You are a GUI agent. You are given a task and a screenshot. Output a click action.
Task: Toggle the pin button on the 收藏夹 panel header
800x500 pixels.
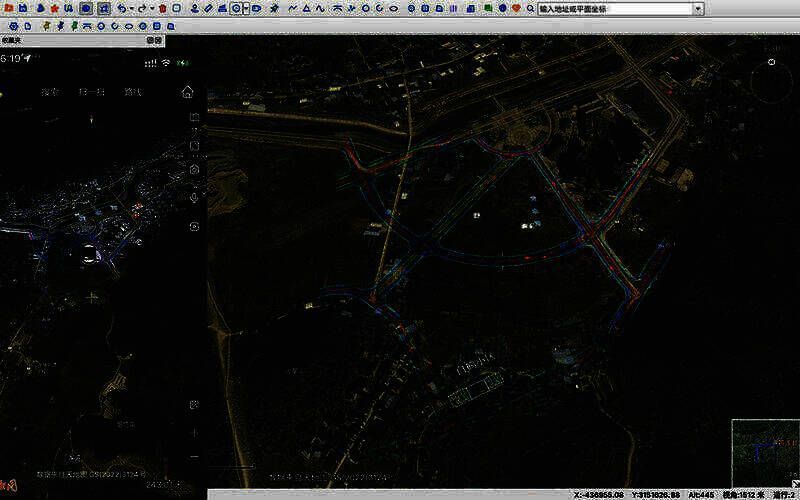click(149, 41)
